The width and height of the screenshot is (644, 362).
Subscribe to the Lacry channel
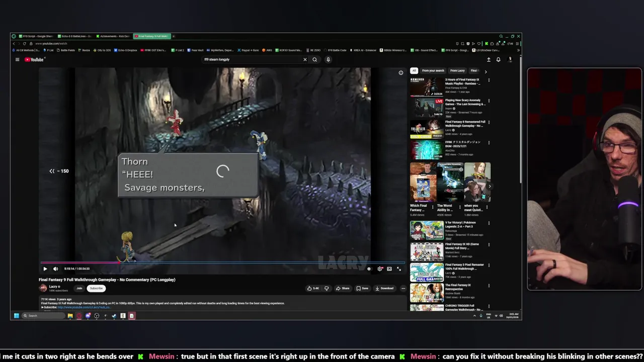tap(96, 288)
